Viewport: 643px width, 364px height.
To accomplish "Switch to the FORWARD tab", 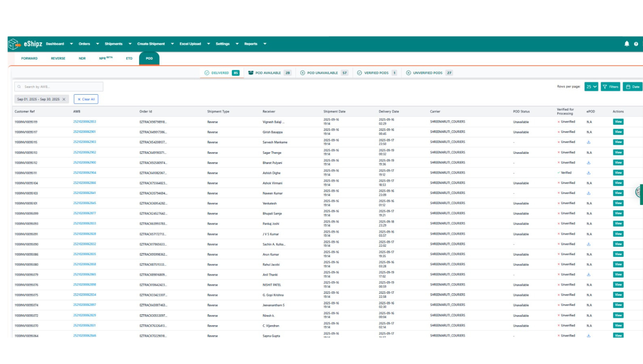I will 29,58.
